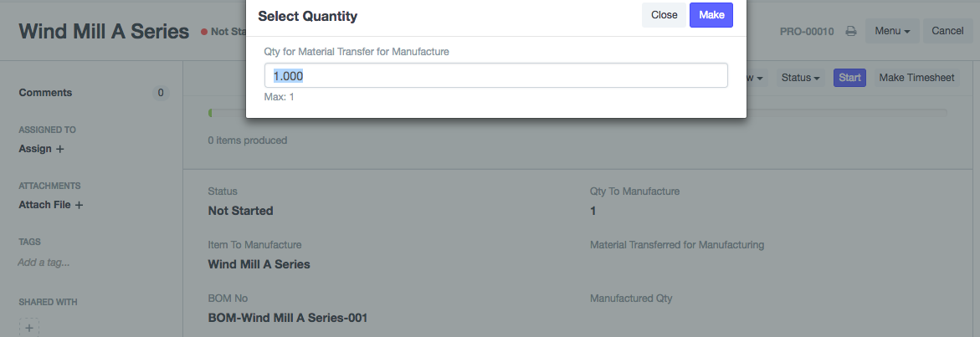Screen dimensions: 980x337
Task: Click the plus icon beside Assign
Action: coord(59,149)
